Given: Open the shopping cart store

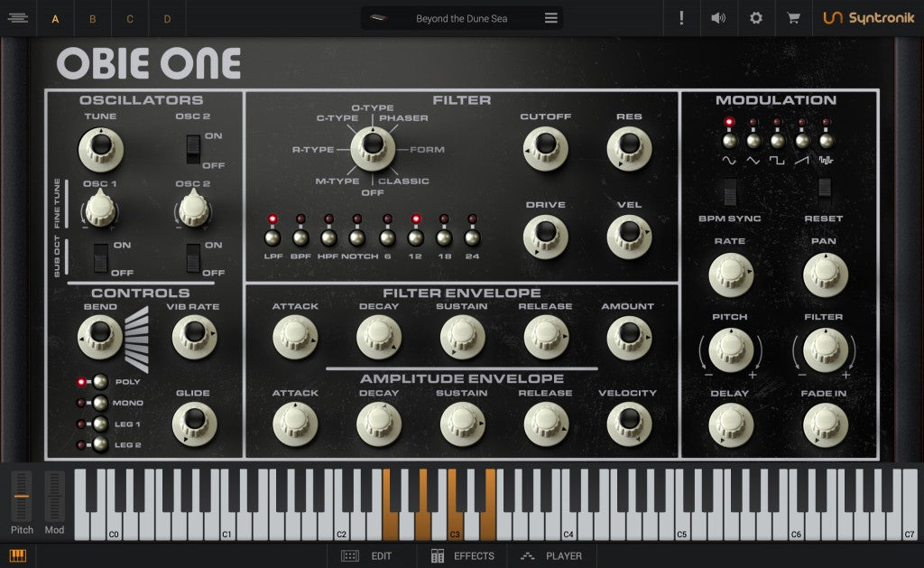Looking at the screenshot, I should pyautogui.click(x=792, y=17).
